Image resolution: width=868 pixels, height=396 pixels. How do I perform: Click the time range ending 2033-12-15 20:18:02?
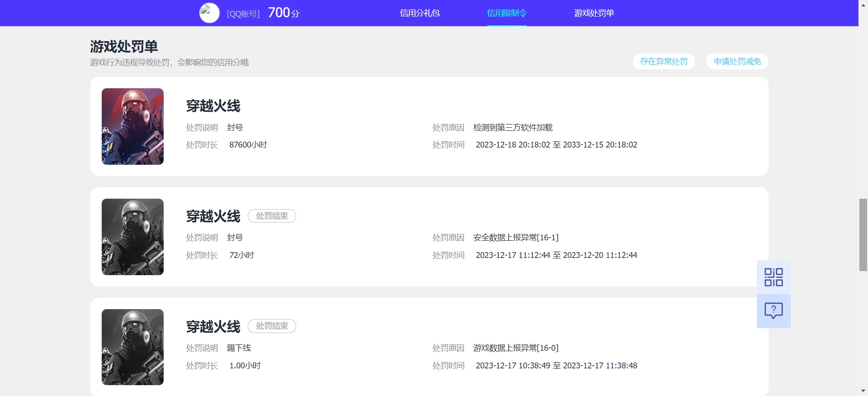(557, 145)
